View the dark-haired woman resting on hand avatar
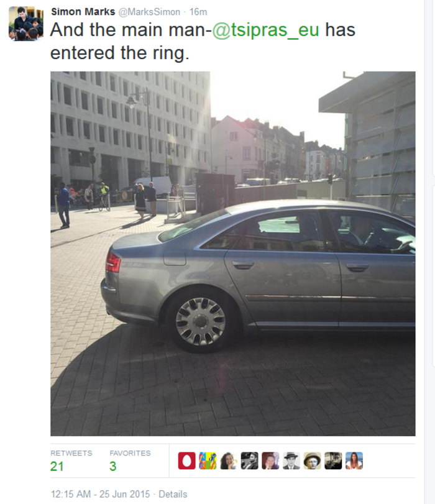This screenshot has height=504, width=435. [229, 460]
